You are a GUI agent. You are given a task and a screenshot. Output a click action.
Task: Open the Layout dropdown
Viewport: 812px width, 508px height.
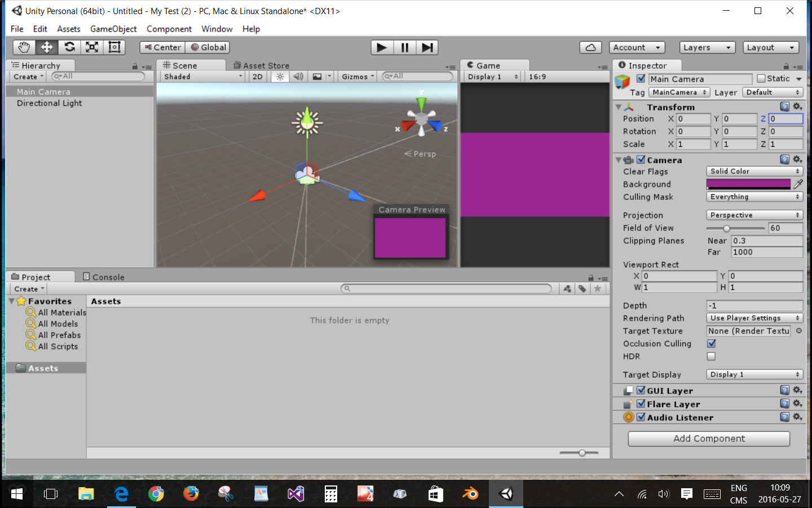tap(771, 47)
